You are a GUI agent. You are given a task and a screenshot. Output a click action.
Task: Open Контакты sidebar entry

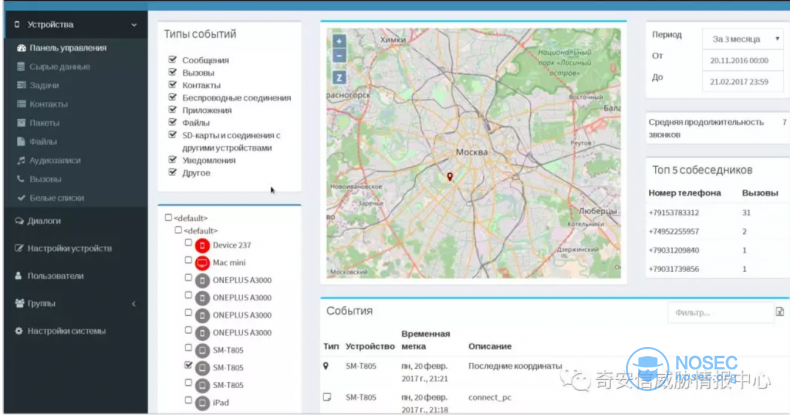(42, 104)
